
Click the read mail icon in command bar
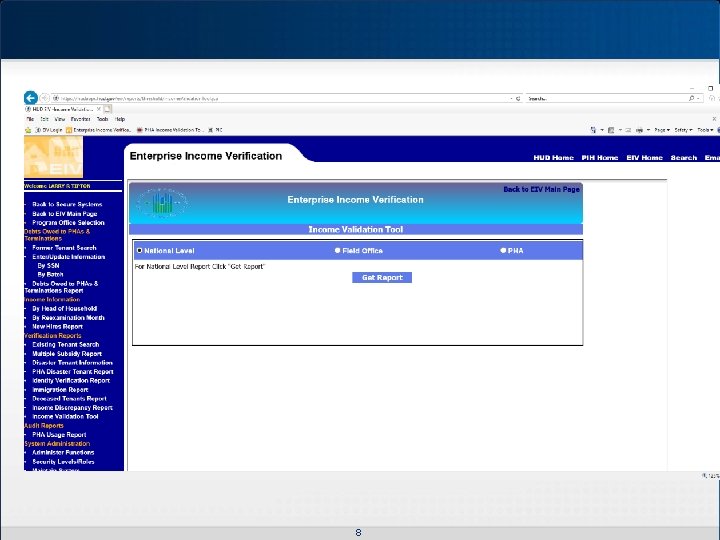pyautogui.click(x=628, y=130)
